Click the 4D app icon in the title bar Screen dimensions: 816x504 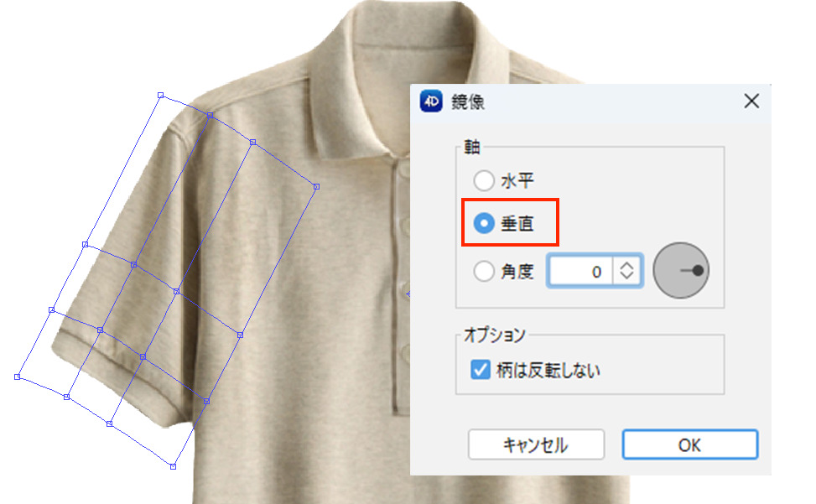(431, 101)
